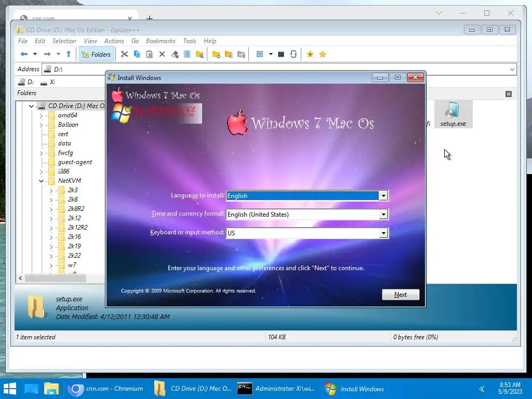
Task: Open the Properties toolbar icon
Action: click(x=187, y=54)
